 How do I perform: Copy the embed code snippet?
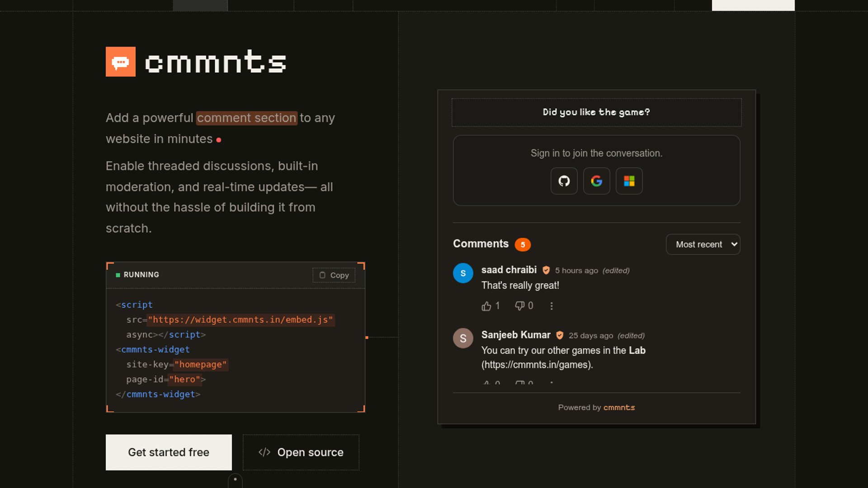tap(334, 275)
